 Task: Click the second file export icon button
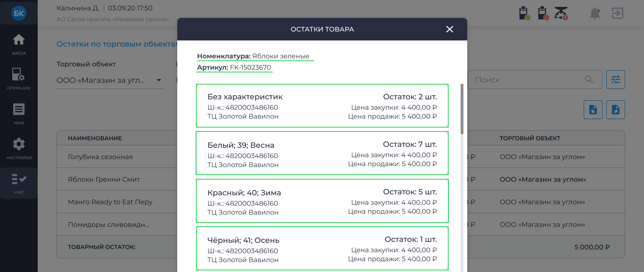coord(615,110)
